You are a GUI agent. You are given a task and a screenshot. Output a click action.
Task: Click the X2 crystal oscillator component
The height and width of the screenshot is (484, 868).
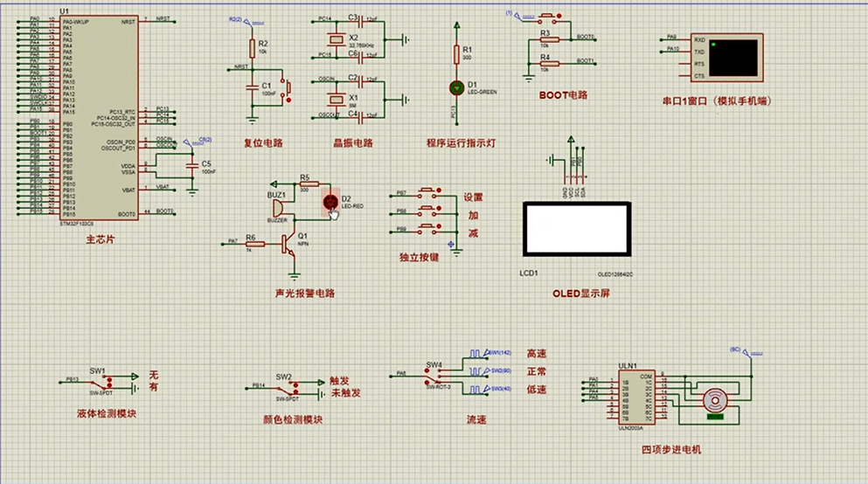336,38
